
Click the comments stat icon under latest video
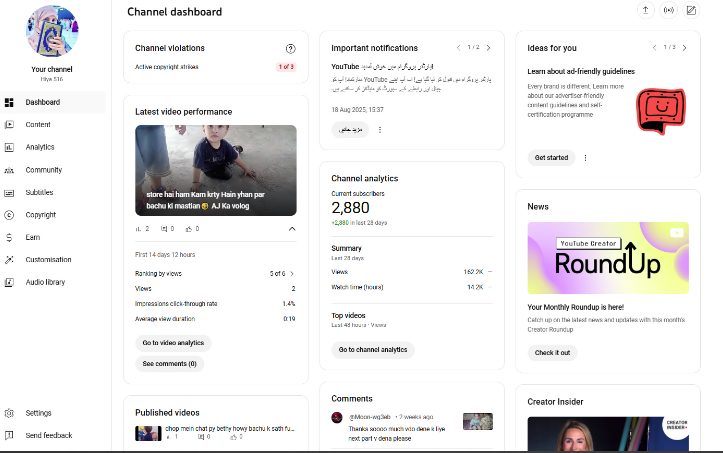[164, 229]
